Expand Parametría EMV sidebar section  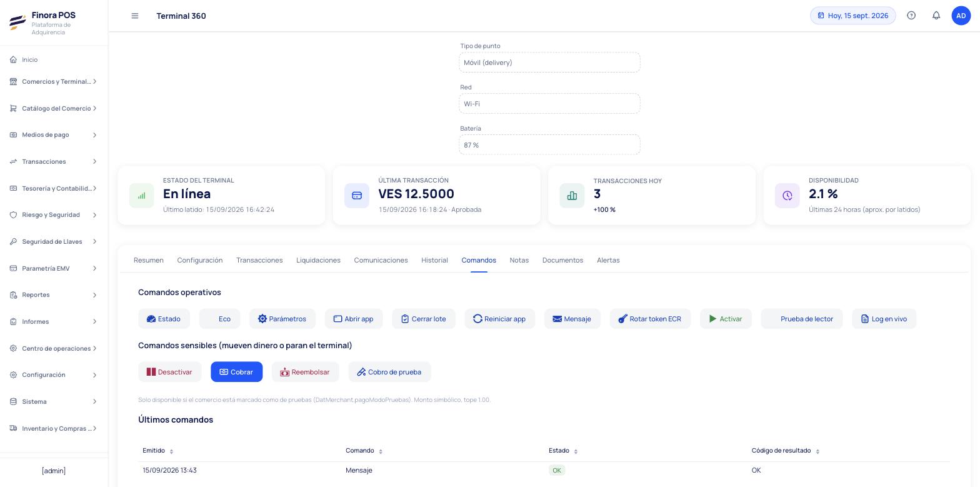tap(54, 268)
